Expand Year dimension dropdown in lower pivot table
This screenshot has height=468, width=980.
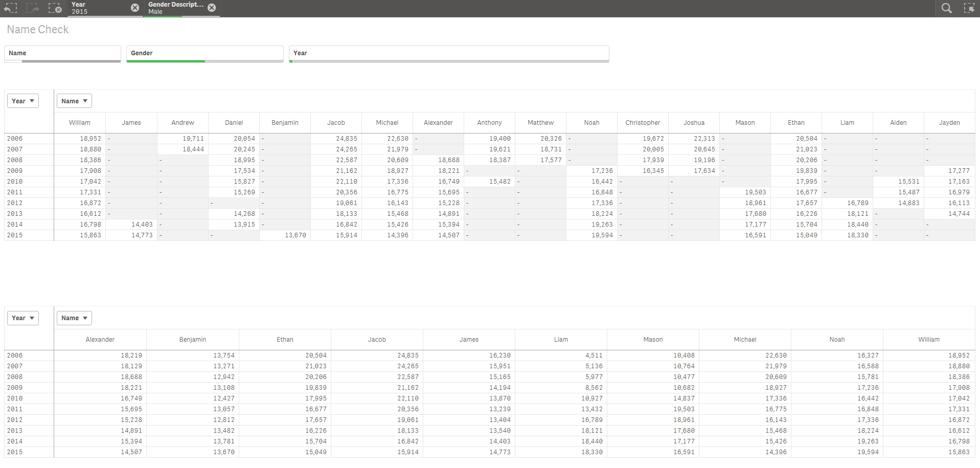tap(23, 318)
